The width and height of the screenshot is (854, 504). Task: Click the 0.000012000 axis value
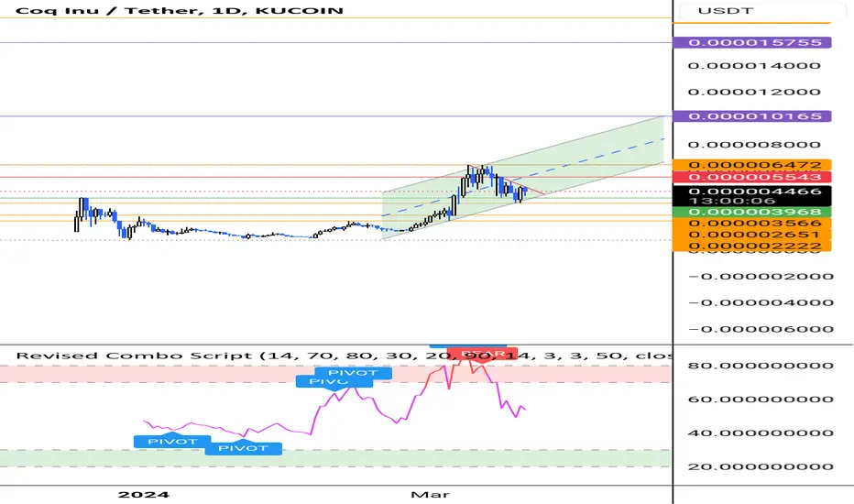754,92
